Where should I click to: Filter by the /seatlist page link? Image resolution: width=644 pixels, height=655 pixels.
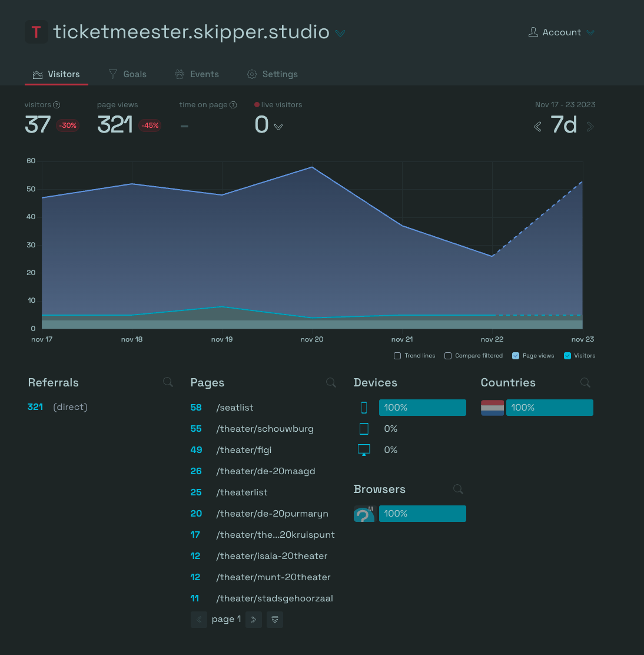click(x=234, y=408)
